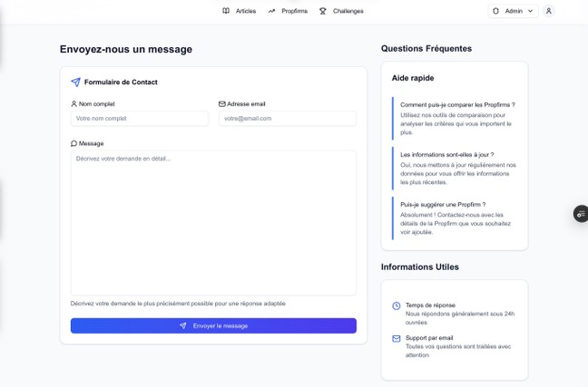Select 'Les informations sont-elles à jour' question
This screenshot has height=387, width=588.
(x=446, y=155)
